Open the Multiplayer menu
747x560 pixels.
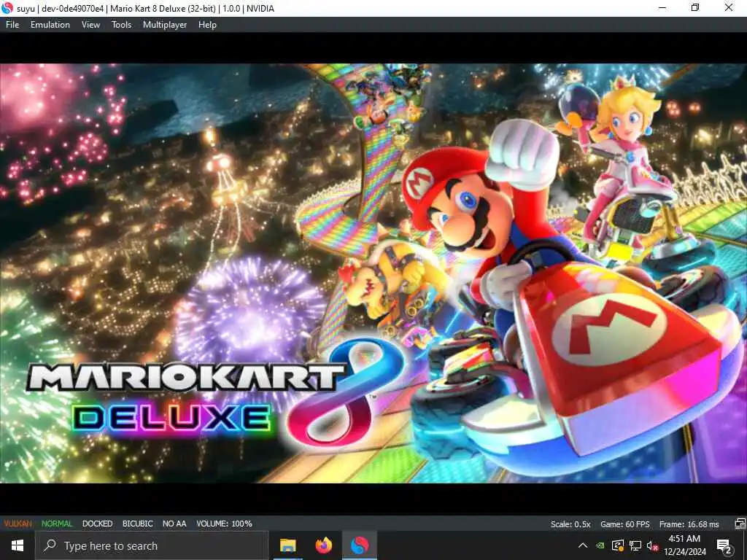pos(165,25)
